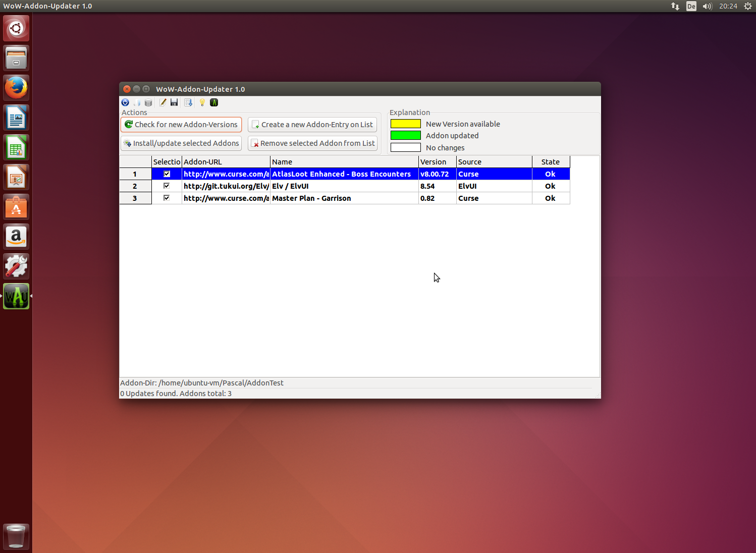Toggle selection checkbox for Elv / ElvUI row

167,186
